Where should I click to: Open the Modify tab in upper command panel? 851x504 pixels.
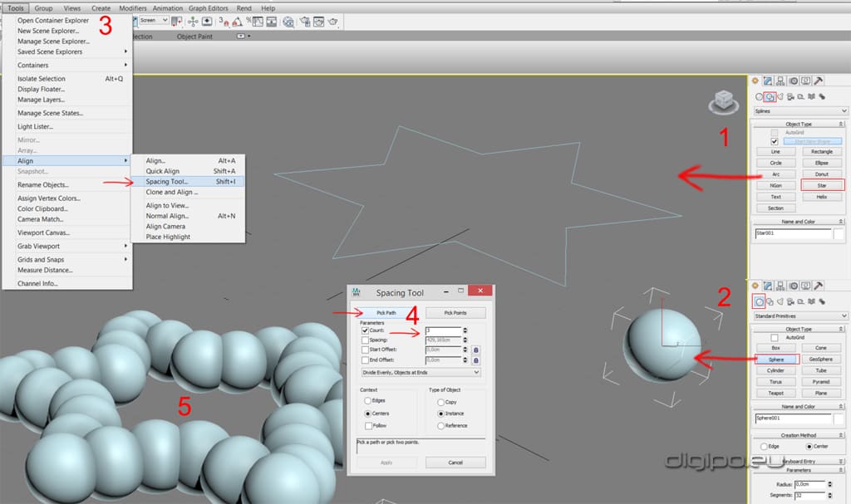tap(768, 81)
